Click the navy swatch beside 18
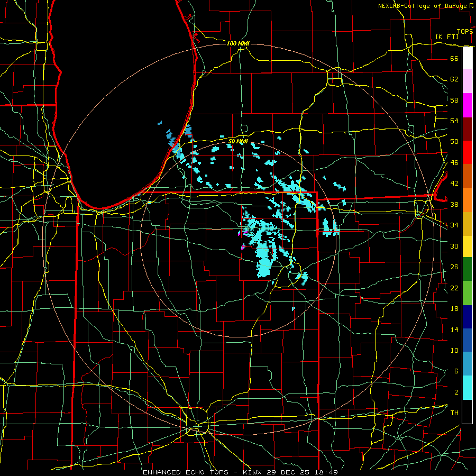476x476 pixels. coord(467,317)
